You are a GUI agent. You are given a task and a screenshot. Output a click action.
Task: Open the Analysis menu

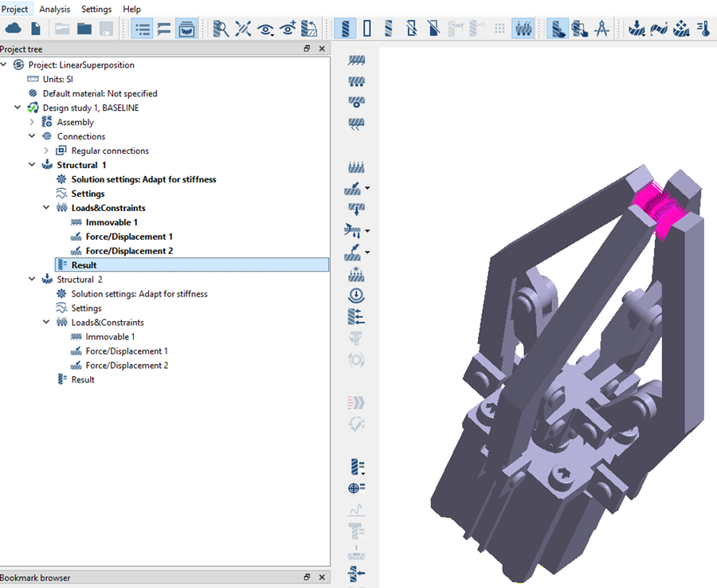54,9
